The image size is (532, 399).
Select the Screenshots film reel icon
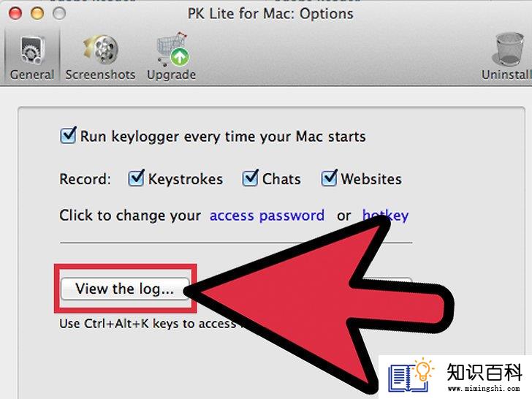point(100,50)
